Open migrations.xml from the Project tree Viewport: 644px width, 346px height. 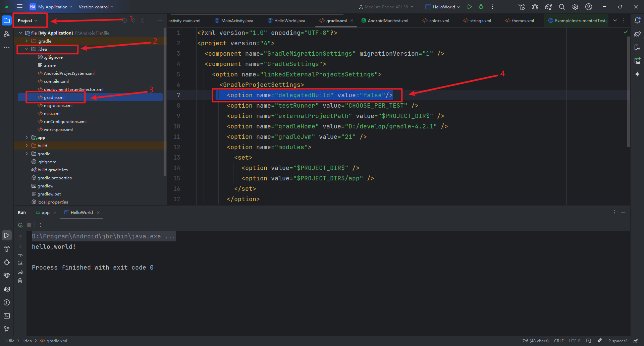pos(58,105)
